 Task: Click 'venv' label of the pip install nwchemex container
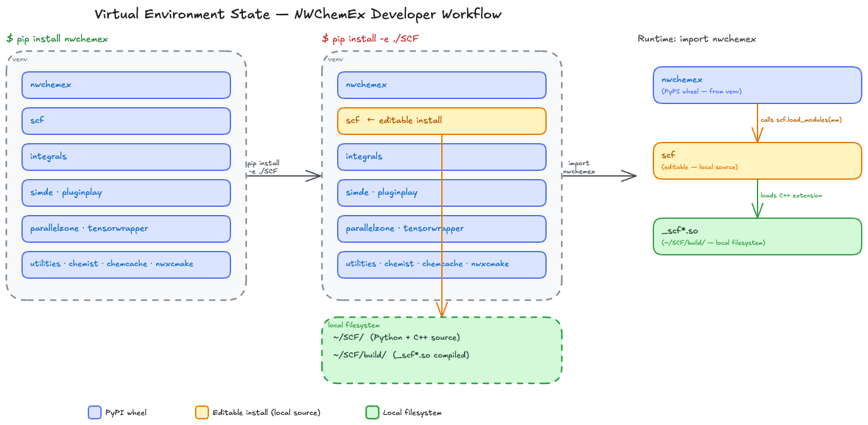point(20,59)
